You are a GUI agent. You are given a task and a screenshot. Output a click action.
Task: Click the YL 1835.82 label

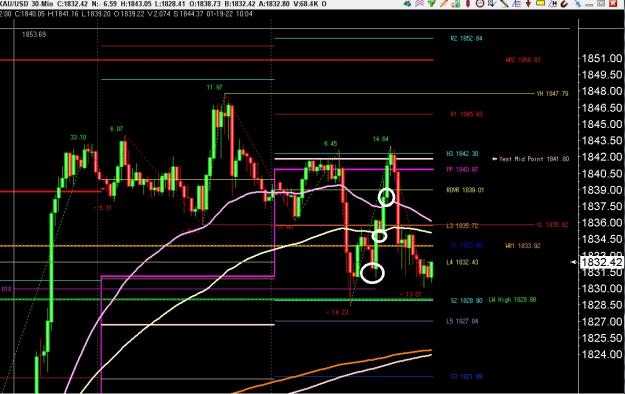tap(552, 225)
